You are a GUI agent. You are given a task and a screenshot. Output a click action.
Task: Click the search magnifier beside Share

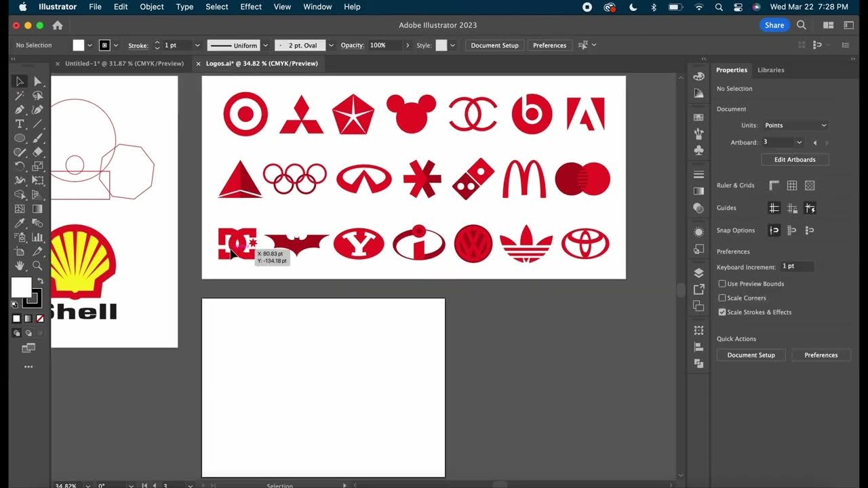[801, 25]
